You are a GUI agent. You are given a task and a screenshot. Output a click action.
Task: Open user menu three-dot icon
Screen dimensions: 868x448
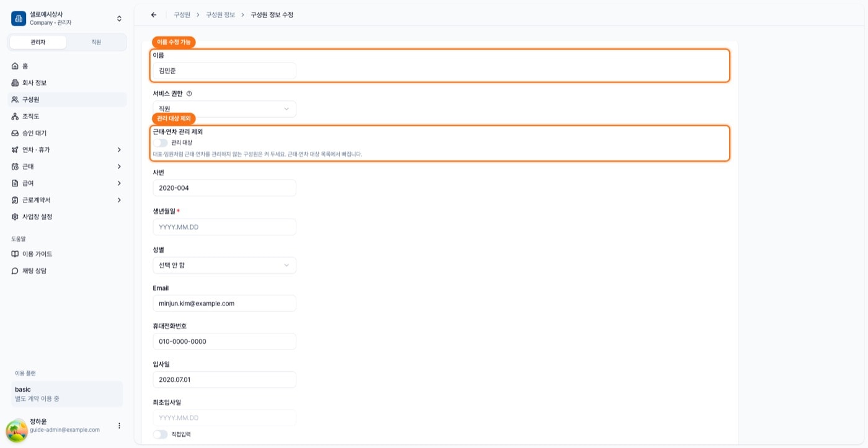(119, 426)
